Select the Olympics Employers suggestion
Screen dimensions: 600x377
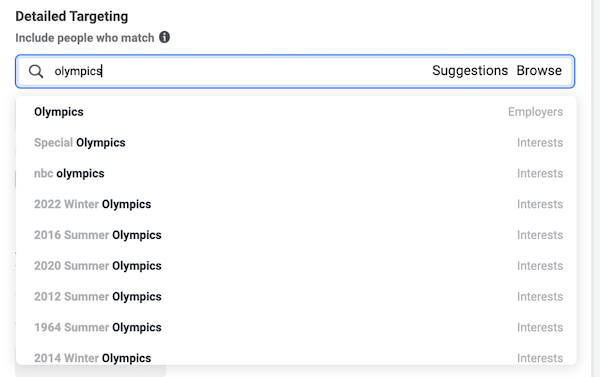tap(296, 112)
